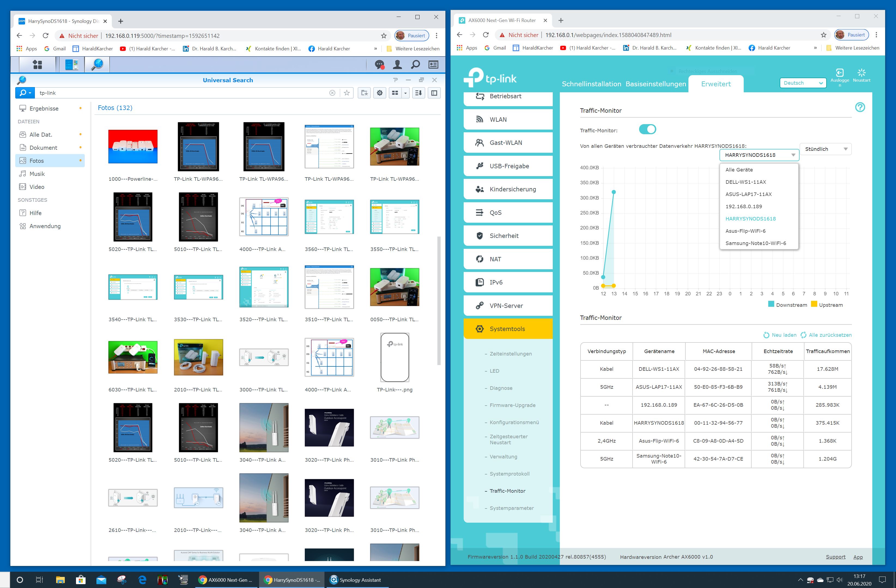Image resolution: width=896 pixels, height=588 pixels.
Task: Open the TP-Link---.png thumbnail
Action: point(394,357)
